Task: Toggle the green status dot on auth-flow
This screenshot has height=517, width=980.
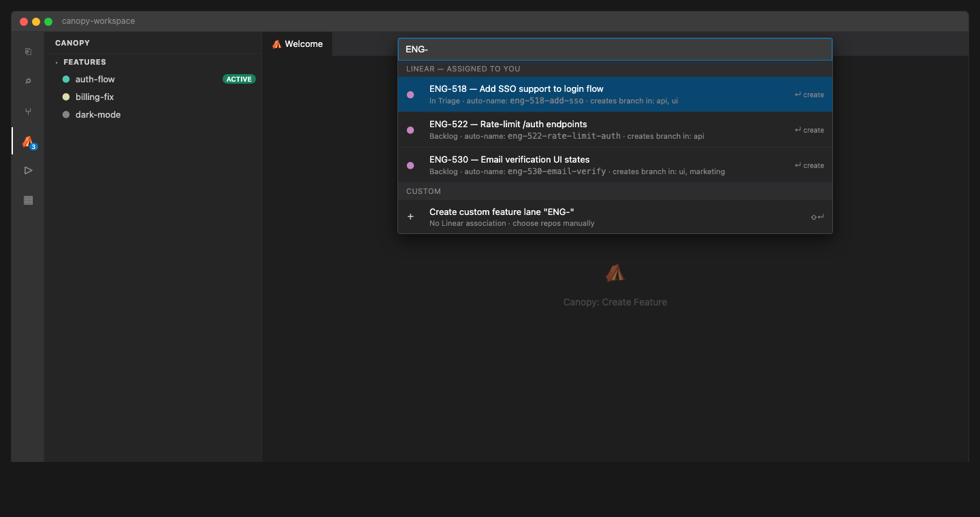Action: point(65,79)
